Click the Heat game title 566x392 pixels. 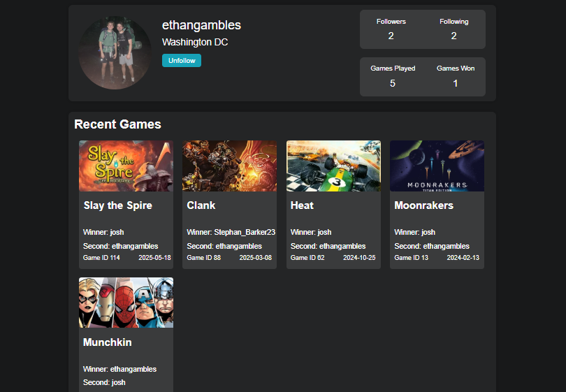tap(302, 205)
